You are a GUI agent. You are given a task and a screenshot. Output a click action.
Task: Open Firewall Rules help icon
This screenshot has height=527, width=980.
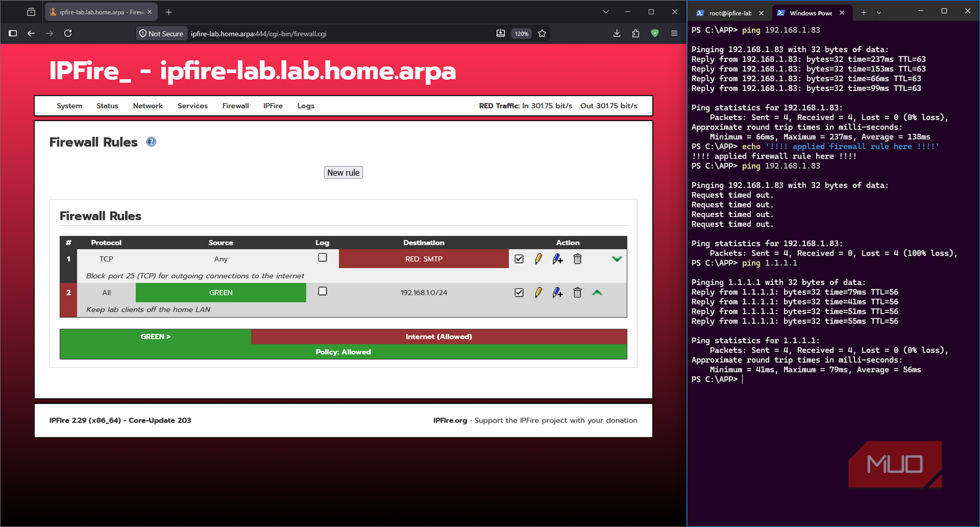[151, 142]
